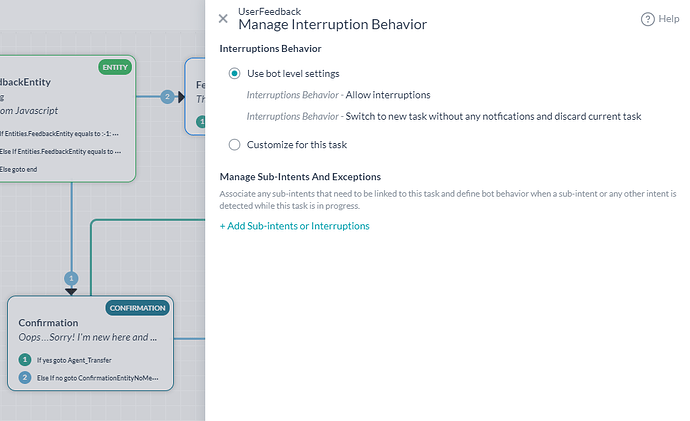Choose Customize for this task radio button

coord(235,145)
